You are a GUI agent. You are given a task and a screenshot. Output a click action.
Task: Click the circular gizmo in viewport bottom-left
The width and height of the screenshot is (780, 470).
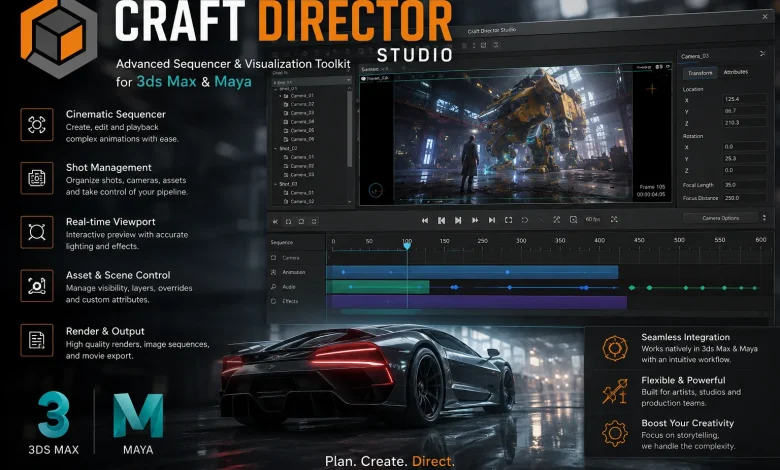coord(376,189)
